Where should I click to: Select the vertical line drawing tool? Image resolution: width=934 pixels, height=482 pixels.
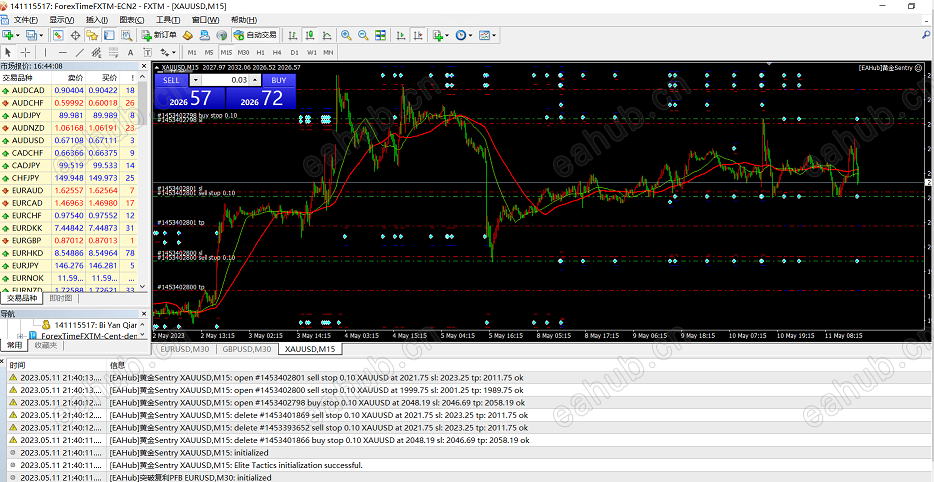[45, 52]
